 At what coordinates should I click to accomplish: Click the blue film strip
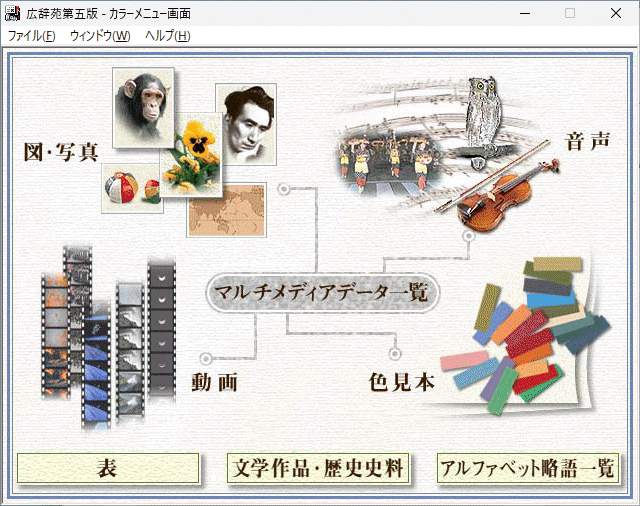pyautogui.click(x=96, y=371)
